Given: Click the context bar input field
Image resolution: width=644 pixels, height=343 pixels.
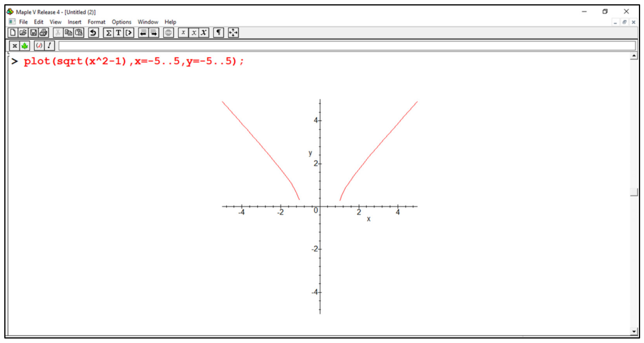Looking at the screenshot, I should point(347,46).
